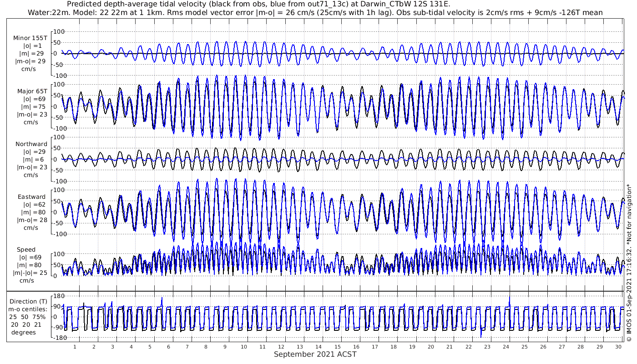Click the 'm-o centiles:' text

[29, 309]
